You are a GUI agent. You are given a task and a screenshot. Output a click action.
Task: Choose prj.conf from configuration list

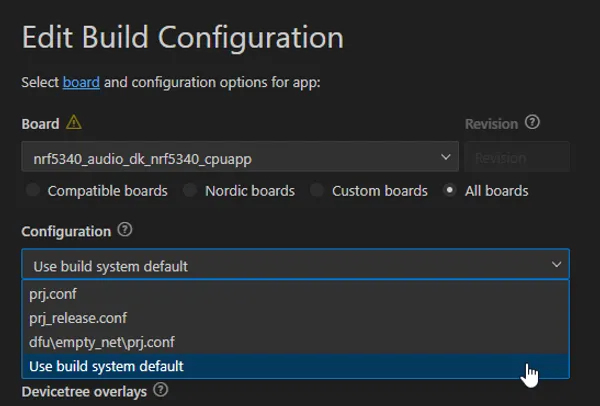[x=53, y=294]
